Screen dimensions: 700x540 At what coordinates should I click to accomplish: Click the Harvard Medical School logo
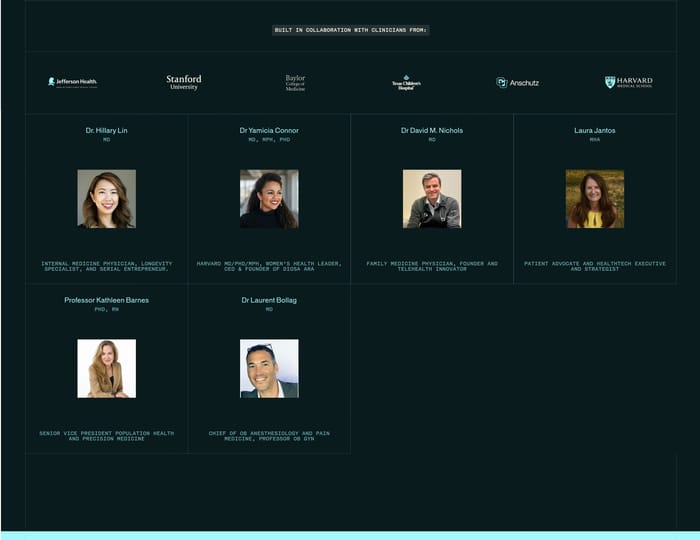(629, 82)
